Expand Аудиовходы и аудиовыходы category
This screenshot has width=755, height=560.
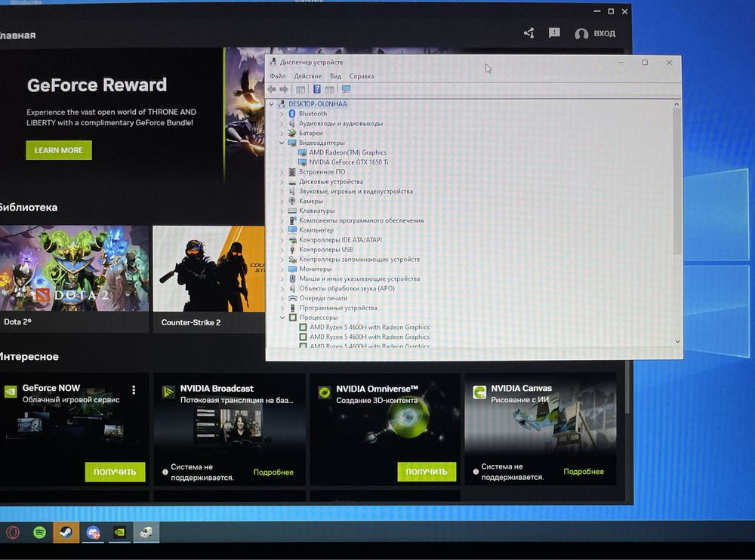tap(282, 123)
